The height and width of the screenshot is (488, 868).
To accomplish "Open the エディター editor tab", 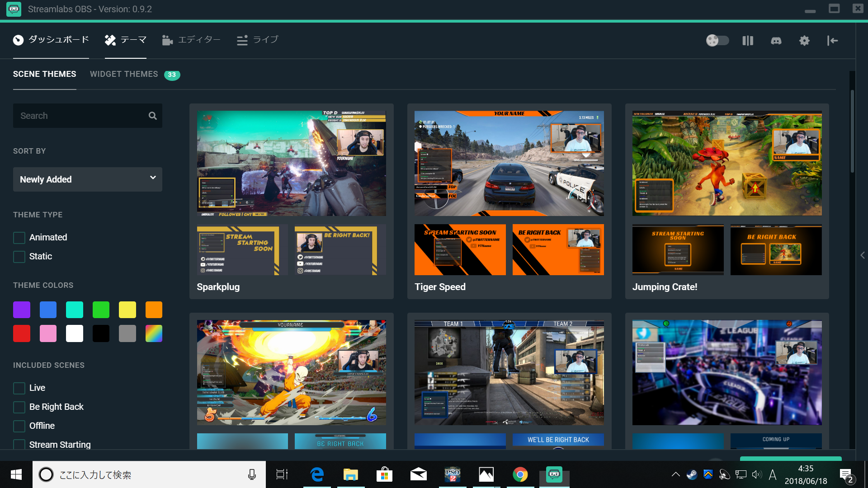I will [x=191, y=40].
